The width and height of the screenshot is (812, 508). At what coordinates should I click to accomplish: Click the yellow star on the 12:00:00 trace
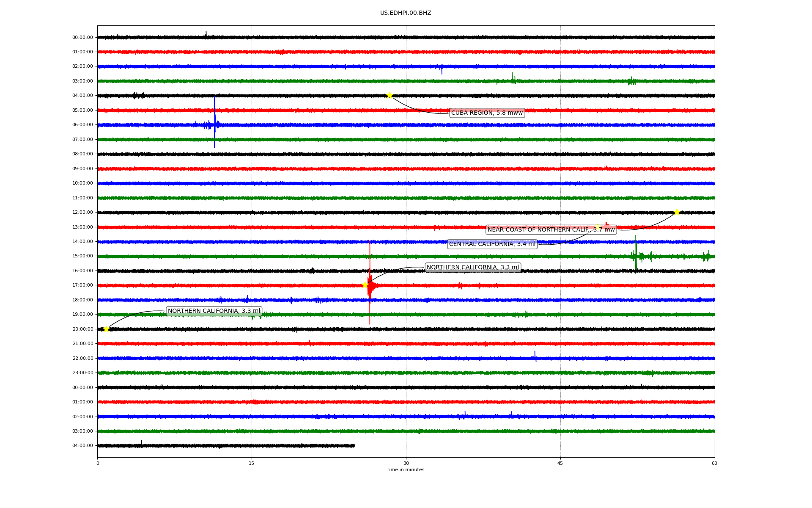677,212
